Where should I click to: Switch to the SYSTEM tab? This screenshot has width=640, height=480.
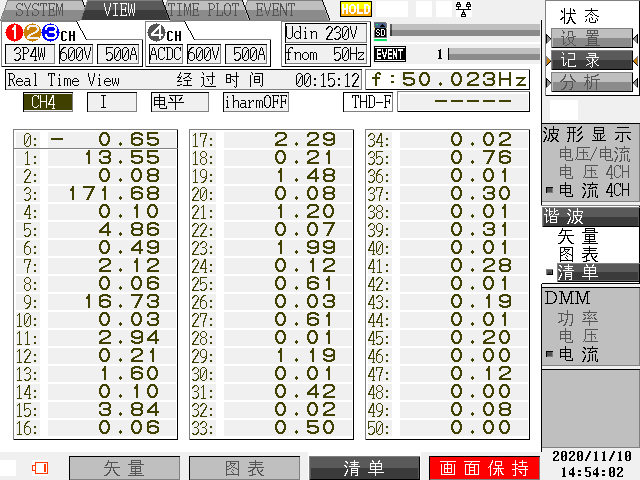click(x=38, y=10)
